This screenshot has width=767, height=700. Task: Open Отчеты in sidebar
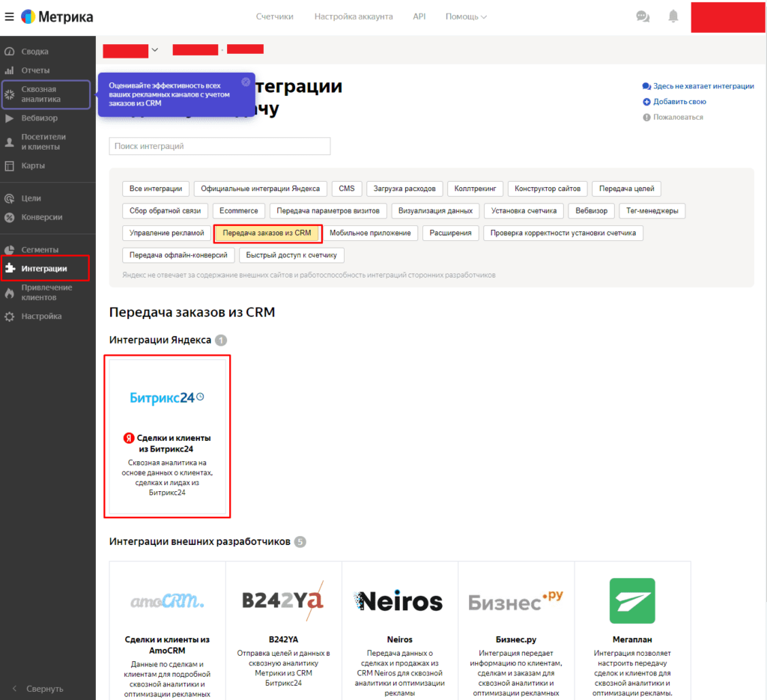pyautogui.click(x=35, y=70)
